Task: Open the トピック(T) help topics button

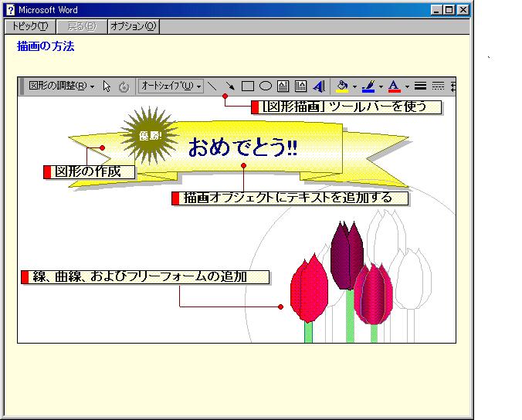Action: [x=30, y=26]
